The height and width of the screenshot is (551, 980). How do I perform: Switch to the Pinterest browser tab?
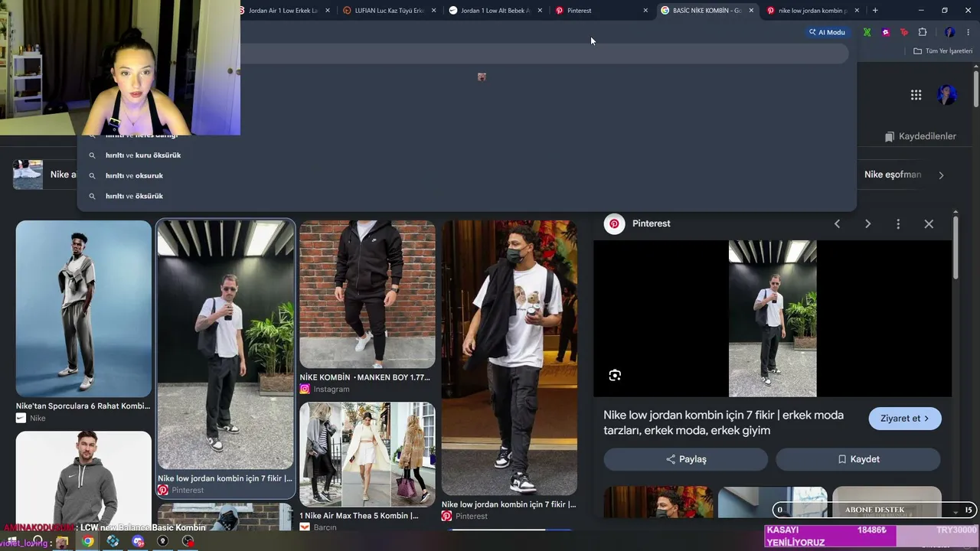600,11
